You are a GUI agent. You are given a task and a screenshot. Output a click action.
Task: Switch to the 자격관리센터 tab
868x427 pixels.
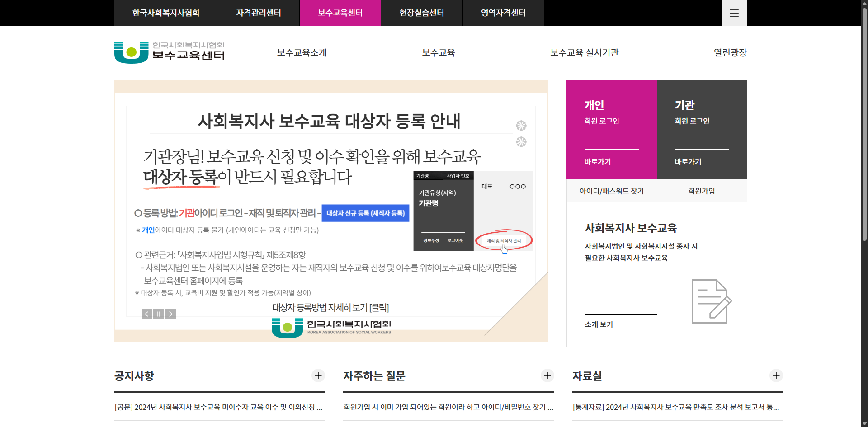coord(259,13)
